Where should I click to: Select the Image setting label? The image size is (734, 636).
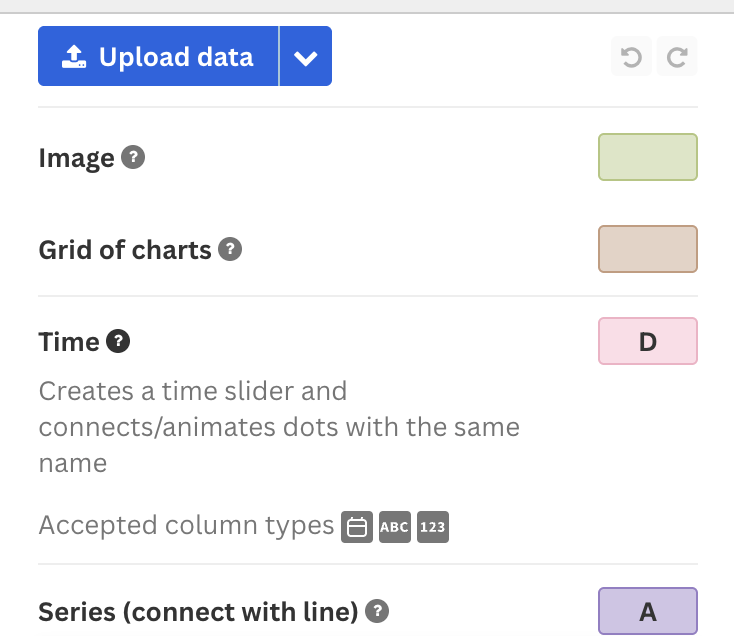(x=76, y=158)
